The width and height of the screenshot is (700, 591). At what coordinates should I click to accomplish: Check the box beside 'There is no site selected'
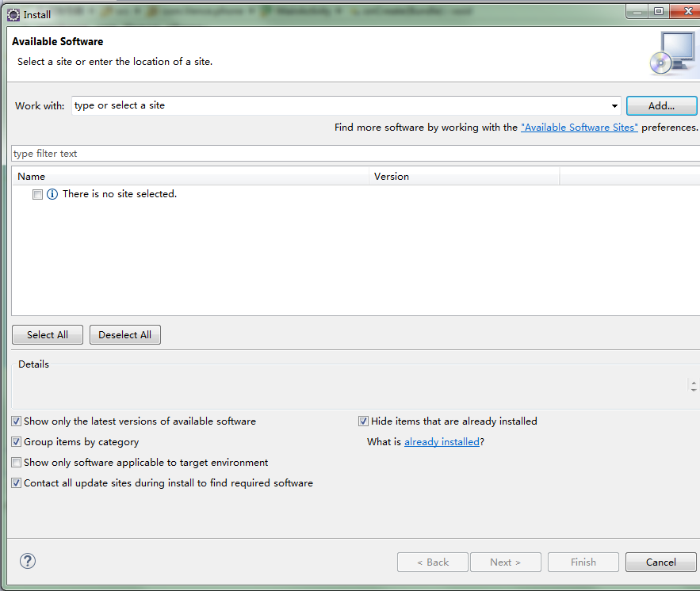pyautogui.click(x=37, y=194)
